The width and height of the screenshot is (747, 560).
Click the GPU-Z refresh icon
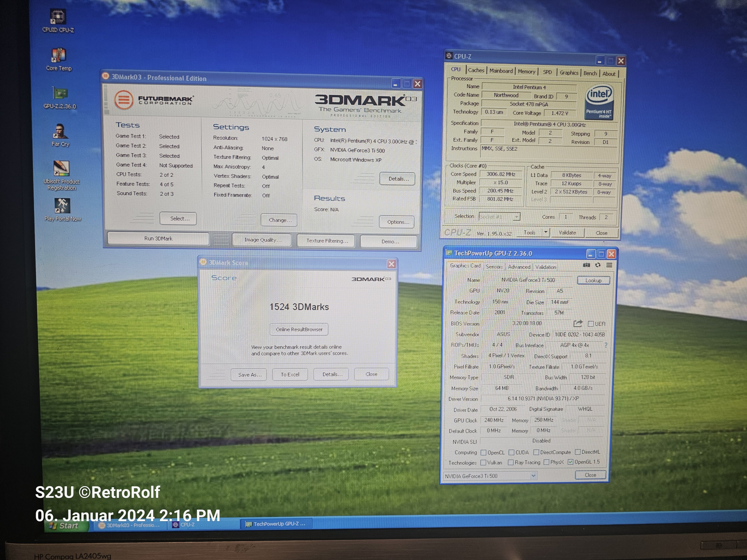(598, 265)
